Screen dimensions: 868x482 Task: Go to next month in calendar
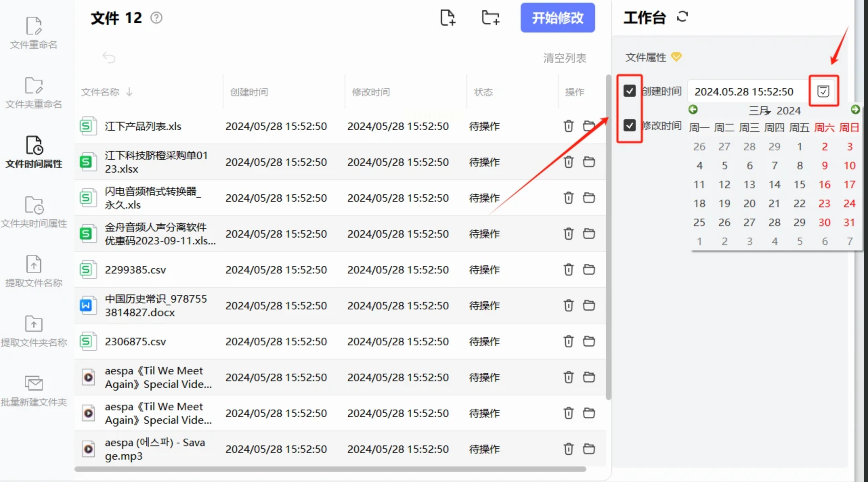[855, 109]
